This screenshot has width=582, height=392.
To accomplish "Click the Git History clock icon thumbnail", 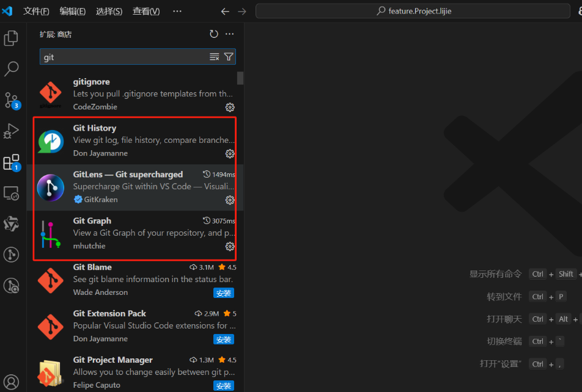I will [x=51, y=141].
